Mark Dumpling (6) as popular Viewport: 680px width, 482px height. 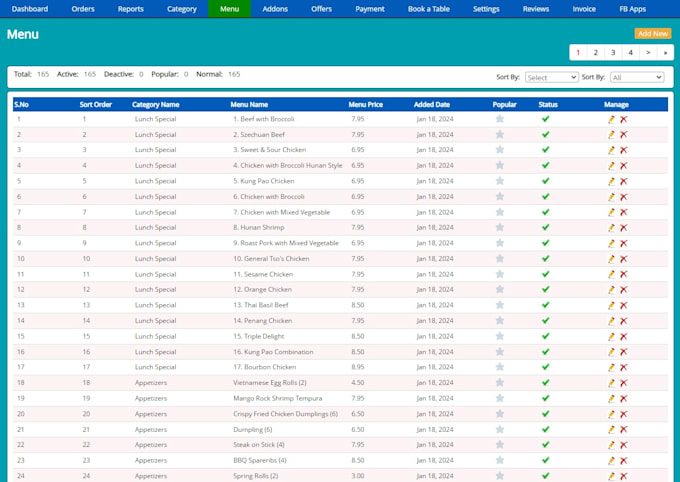tap(500, 430)
